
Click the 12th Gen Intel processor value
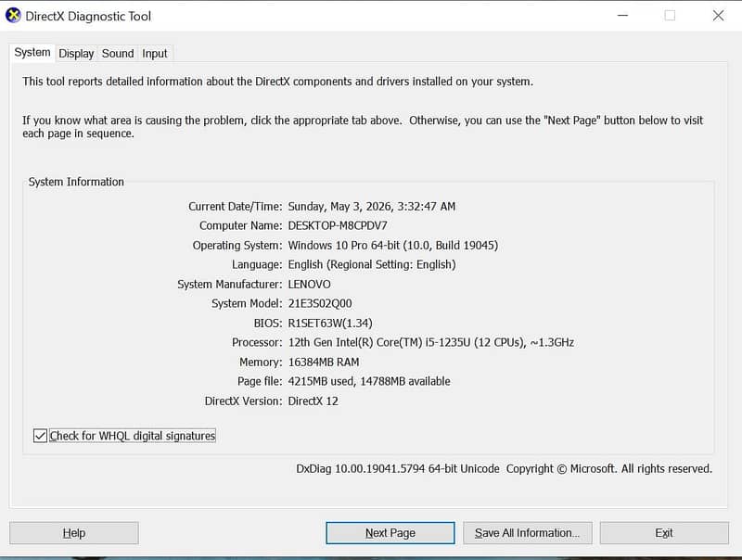click(x=431, y=342)
